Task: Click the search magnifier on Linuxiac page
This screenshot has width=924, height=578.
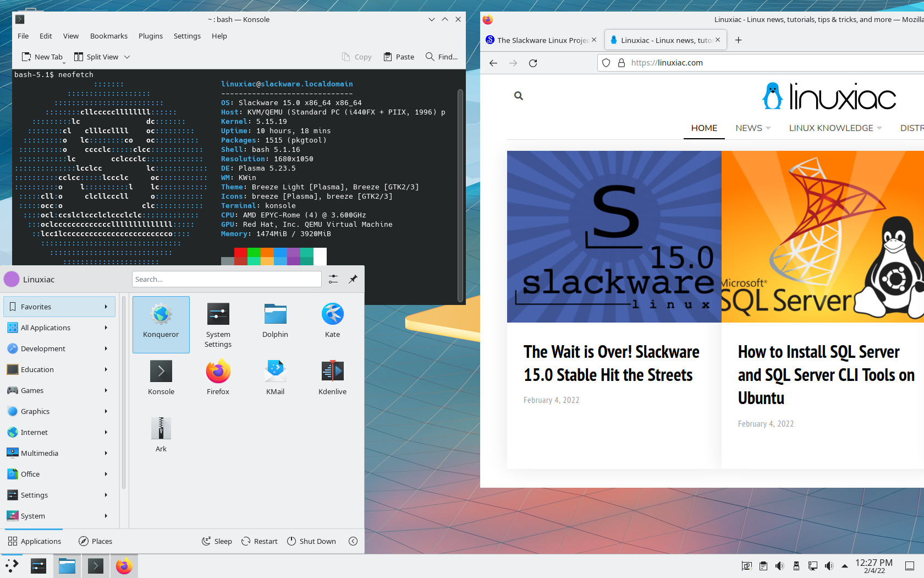Action: [x=518, y=96]
